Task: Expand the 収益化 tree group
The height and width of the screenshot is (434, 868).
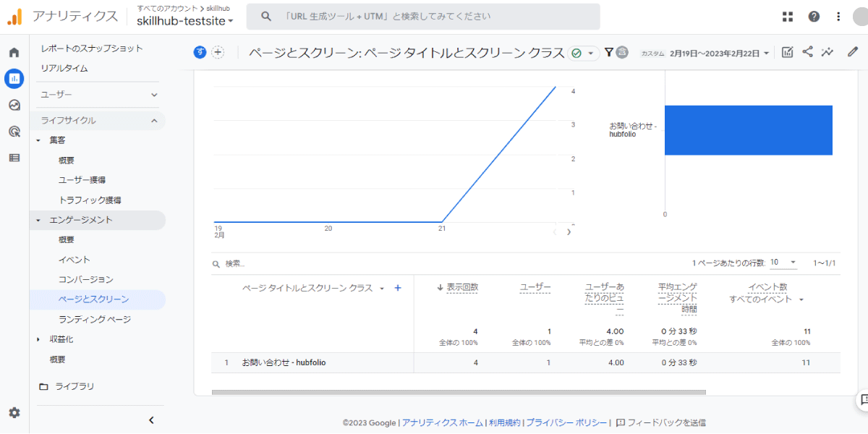Action: [38, 339]
